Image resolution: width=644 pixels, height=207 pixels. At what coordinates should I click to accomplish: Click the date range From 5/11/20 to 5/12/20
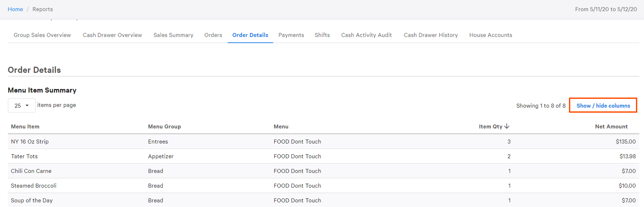pos(606,9)
